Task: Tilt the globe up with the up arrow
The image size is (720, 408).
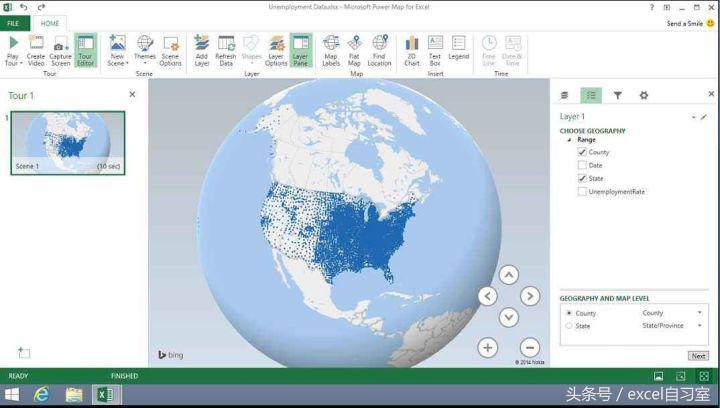Action: 509,275
